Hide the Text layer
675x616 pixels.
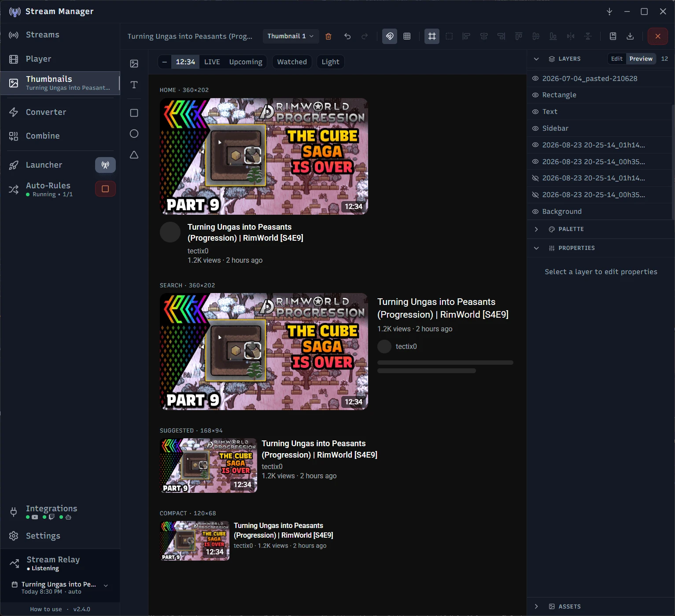click(535, 112)
